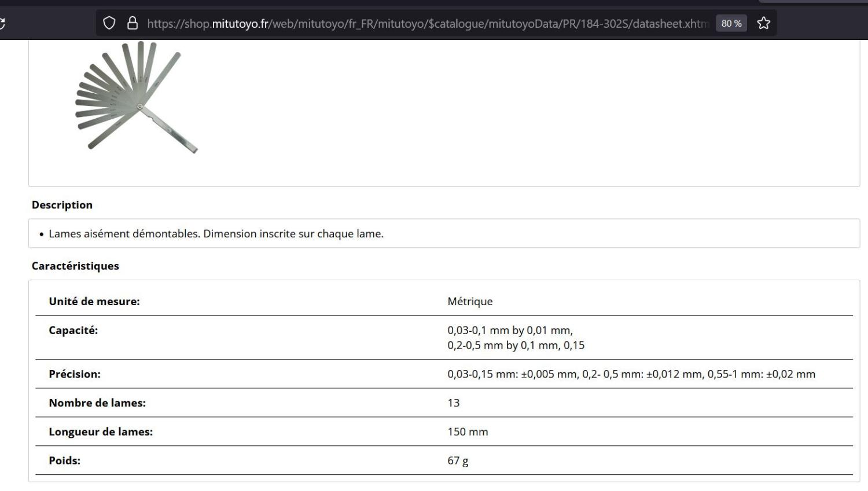Screen dimensions: 868x491
Task: Click the '67 g' weight value
Action: (x=458, y=461)
